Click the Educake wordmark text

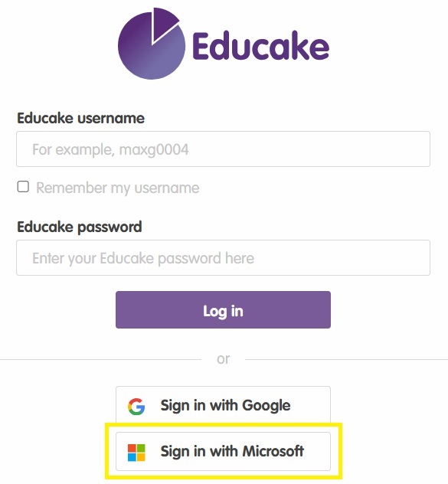(261, 46)
